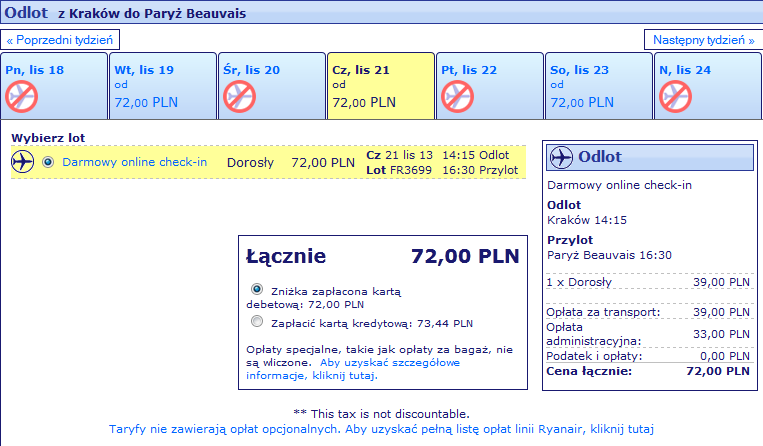Open the So, lis 23 date tab
The image size is (763, 446).
[x=599, y=86]
